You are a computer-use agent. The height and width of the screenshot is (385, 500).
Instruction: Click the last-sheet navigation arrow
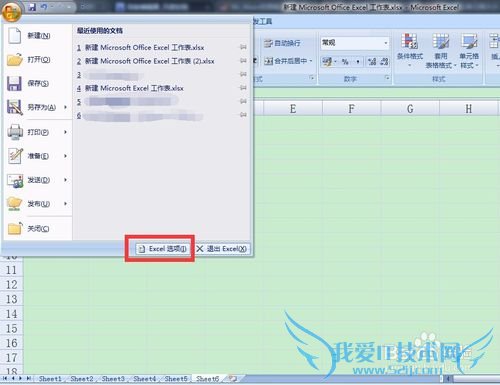(29, 379)
